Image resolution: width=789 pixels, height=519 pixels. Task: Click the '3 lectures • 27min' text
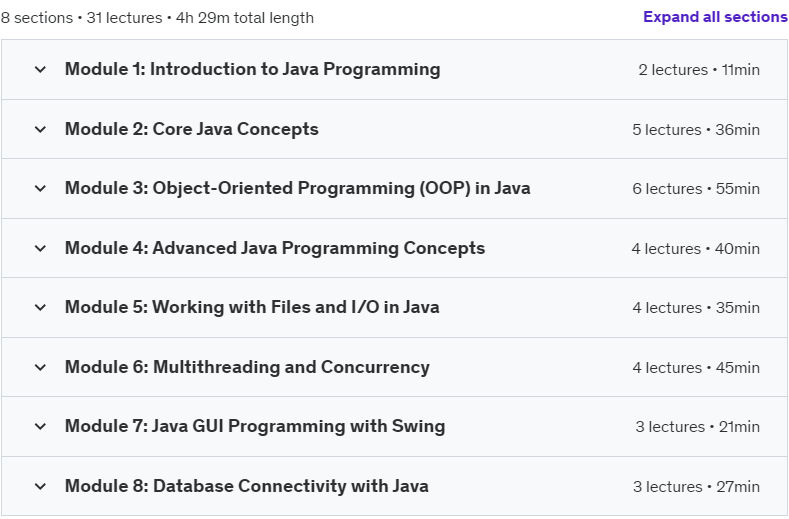point(696,487)
